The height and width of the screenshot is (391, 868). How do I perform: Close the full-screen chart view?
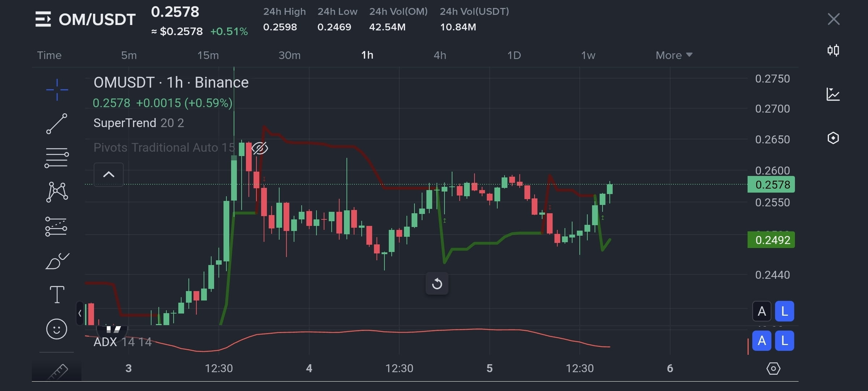pos(834,19)
